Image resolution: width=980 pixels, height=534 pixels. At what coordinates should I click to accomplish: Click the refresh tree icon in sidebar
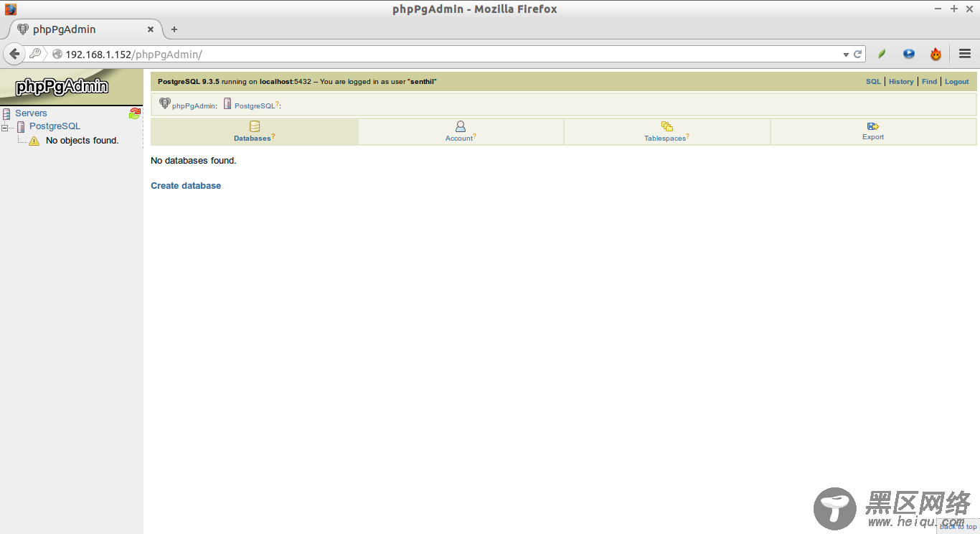point(135,113)
